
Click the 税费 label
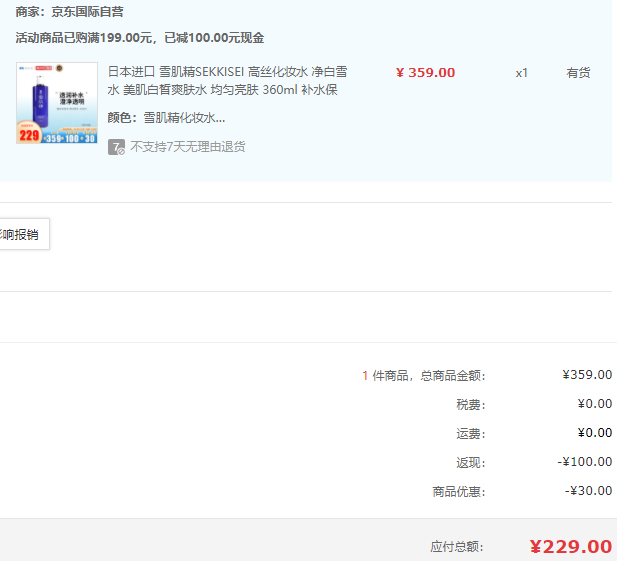click(471, 404)
